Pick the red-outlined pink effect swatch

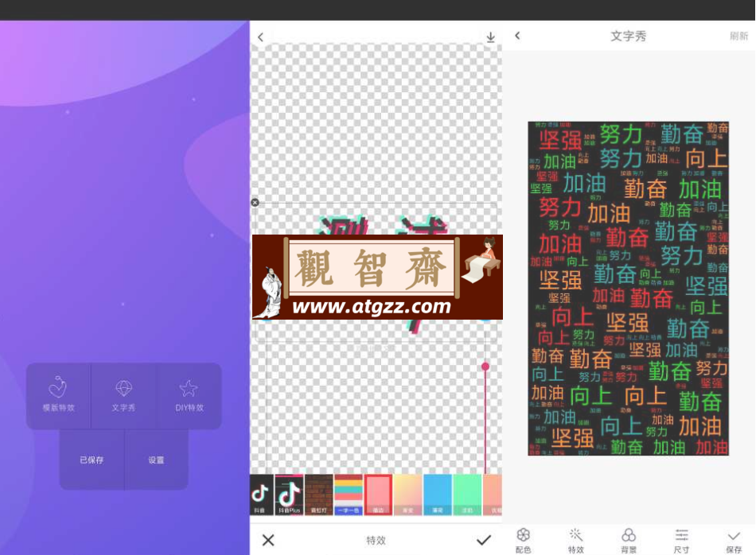(378, 495)
